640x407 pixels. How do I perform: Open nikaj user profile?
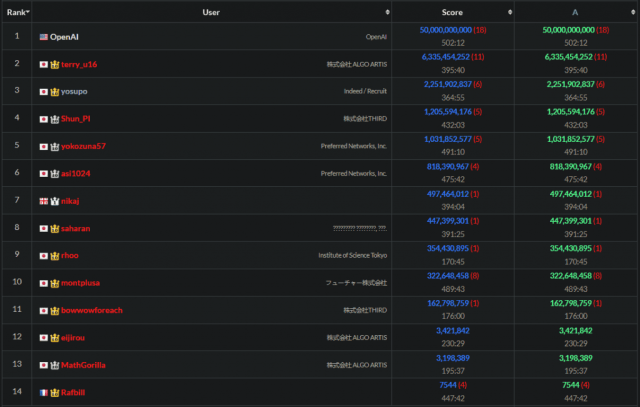tap(70, 201)
